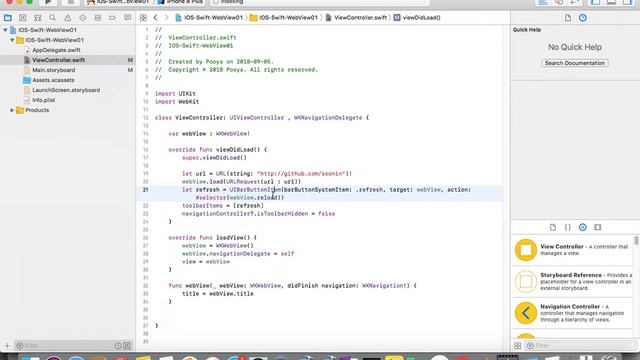This screenshot has height=360, width=640.
Task: Open related items grid menu in jump bar
Action: tap(143, 18)
